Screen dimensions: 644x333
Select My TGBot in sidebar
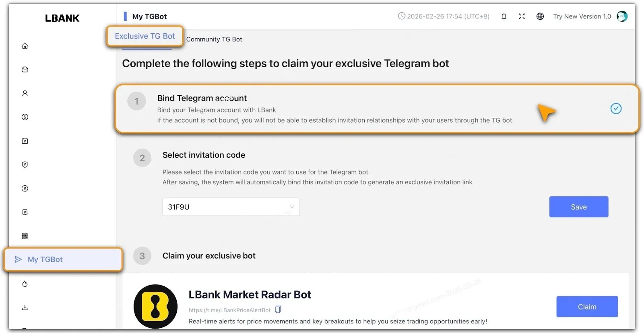click(45, 259)
